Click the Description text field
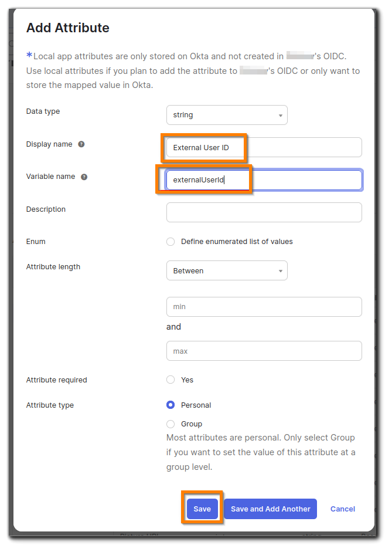392x552 pixels. (x=264, y=212)
